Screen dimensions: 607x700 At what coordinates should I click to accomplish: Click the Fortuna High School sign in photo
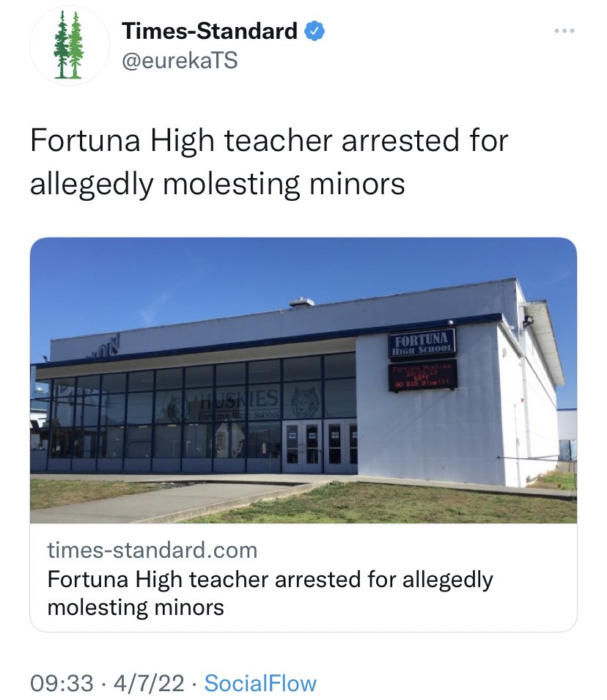coord(422,343)
